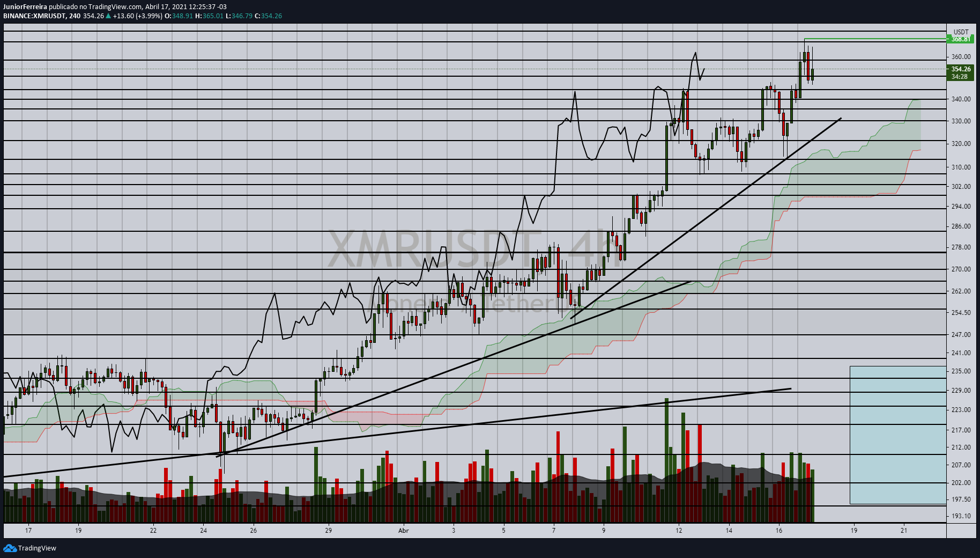The width and height of the screenshot is (980, 558).
Task: Click the 12 date label on time axis
Action: pyautogui.click(x=679, y=531)
